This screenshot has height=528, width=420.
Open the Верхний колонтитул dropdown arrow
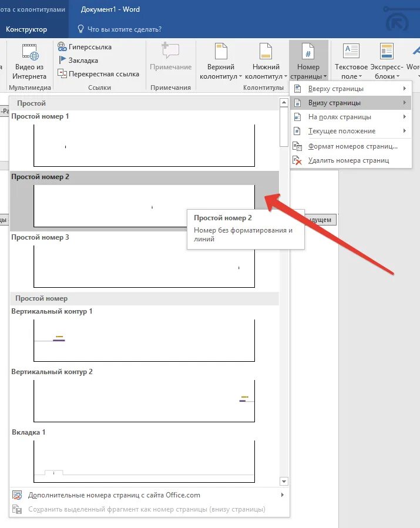click(x=240, y=76)
